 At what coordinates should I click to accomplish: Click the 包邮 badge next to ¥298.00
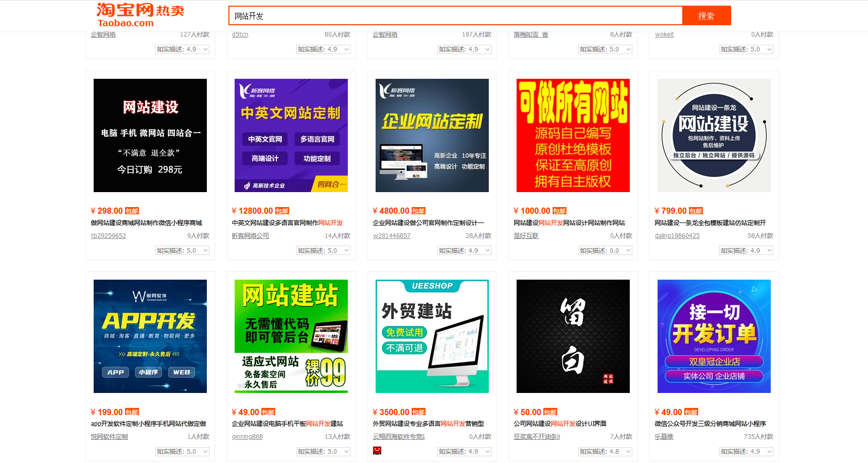[132, 211]
